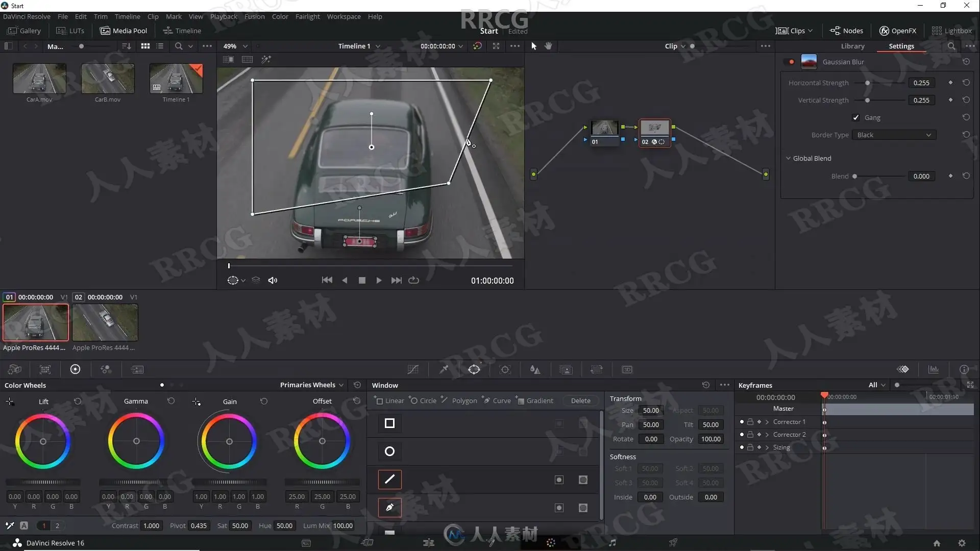Click the Delete window button
Viewport: 980px width, 551px height.
[x=580, y=400]
